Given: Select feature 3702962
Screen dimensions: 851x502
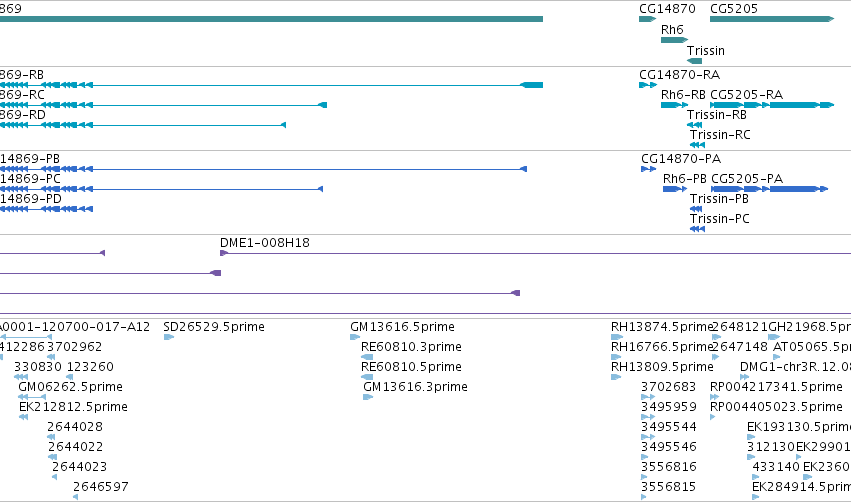Looking at the screenshot, I should (x=51, y=357).
